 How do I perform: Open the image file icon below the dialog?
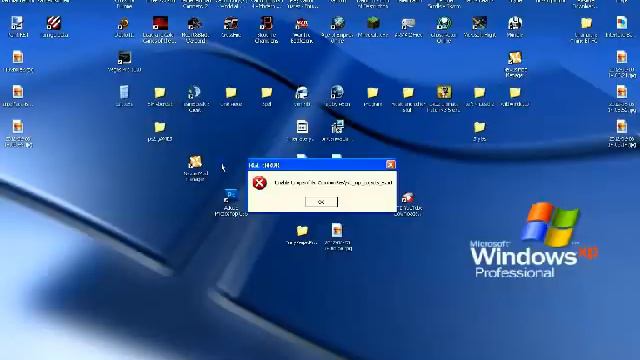[x=337, y=231]
